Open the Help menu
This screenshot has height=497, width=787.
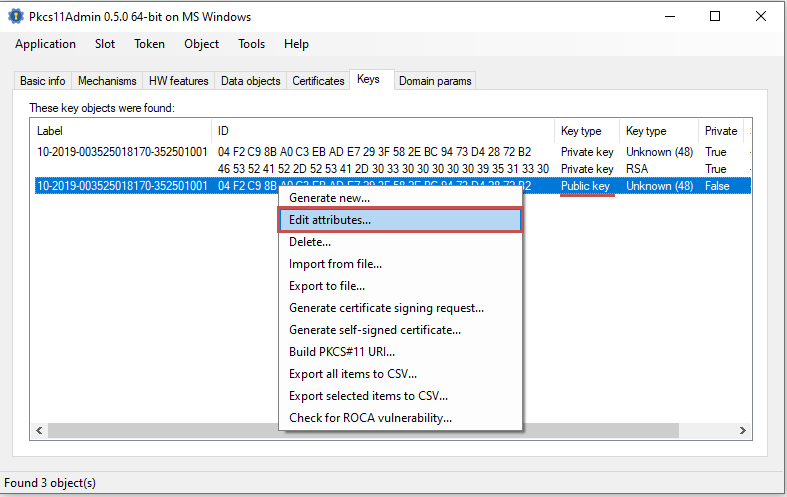[296, 44]
